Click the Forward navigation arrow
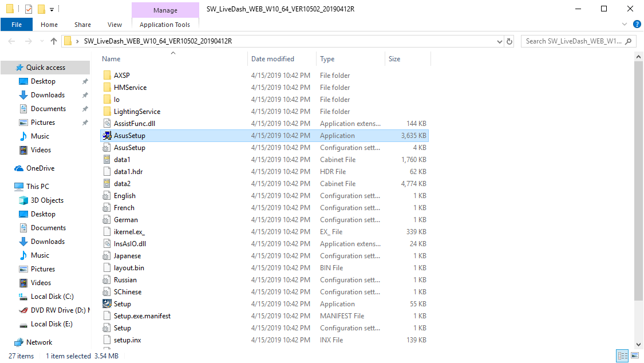The width and height of the screenshot is (644, 363). [x=29, y=41]
